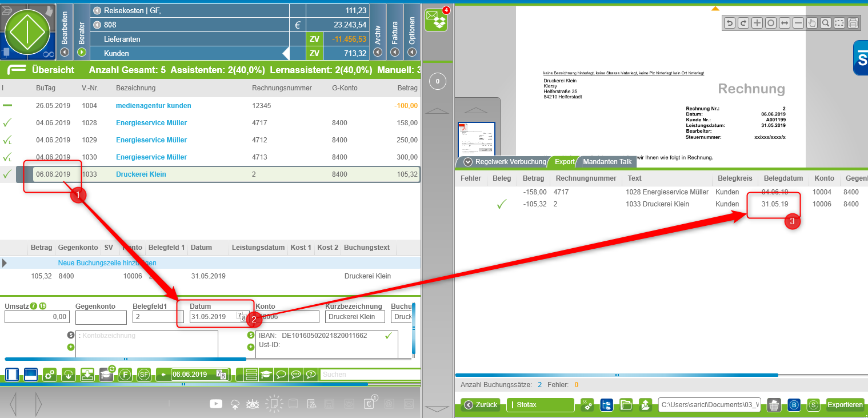This screenshot has width=868, height=418.
Task: Open the Dropbox inbox icon with badge
Action: (437, 20)
